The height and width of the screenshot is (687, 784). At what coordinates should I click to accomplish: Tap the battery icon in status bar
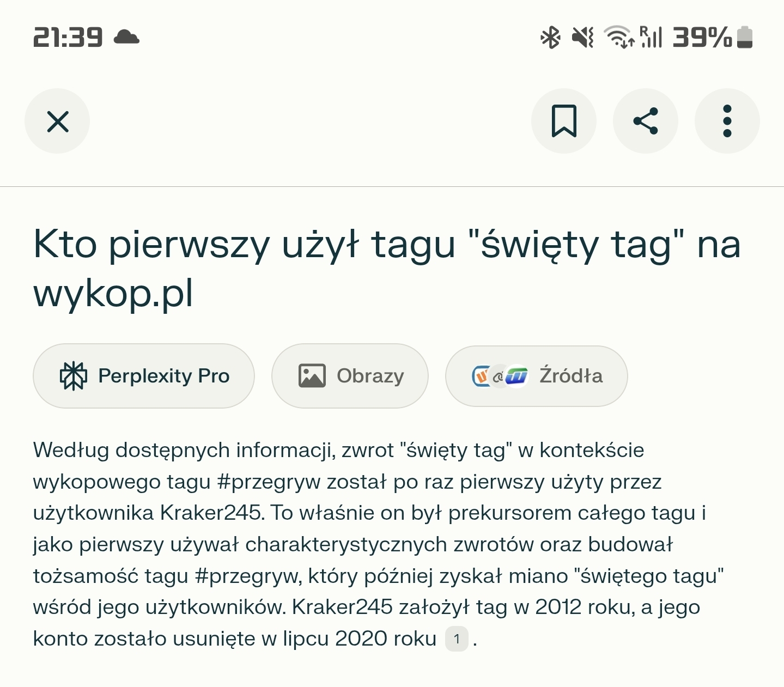click(744, 38)
